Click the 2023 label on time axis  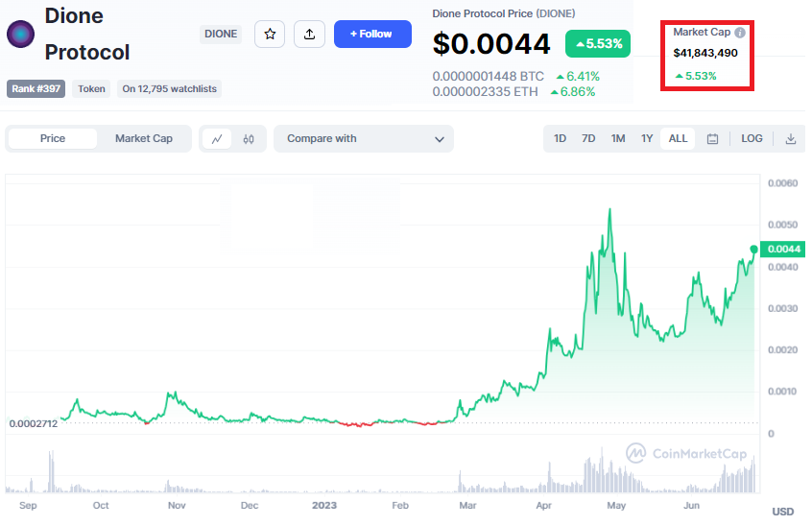click(324, 506)
